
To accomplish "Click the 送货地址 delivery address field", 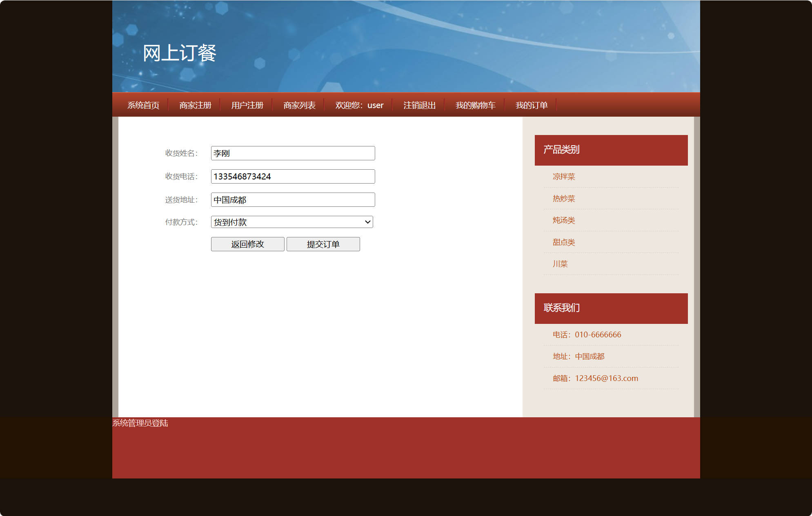I will point(292,199).
